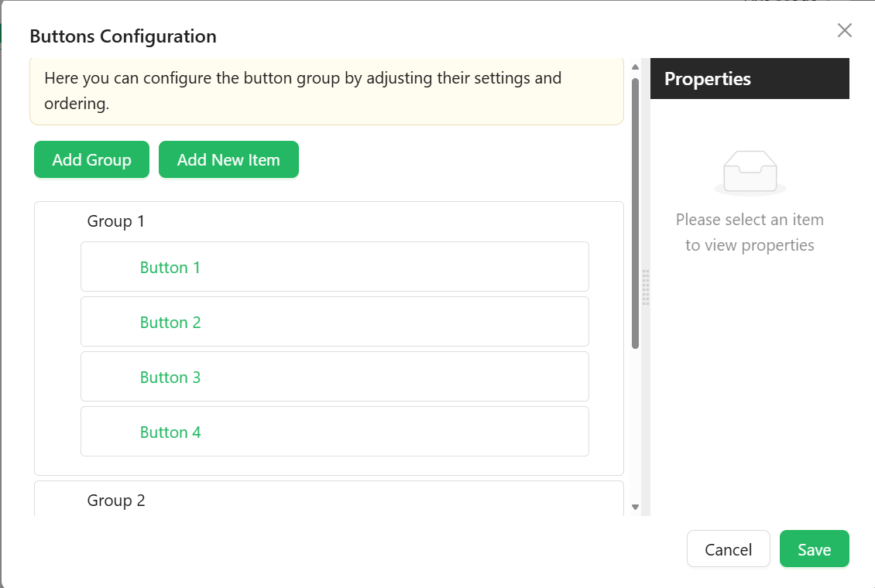The height and width of the screenshot is (588, 875).
Task: Save the buttons configuration
Action: 814,549
